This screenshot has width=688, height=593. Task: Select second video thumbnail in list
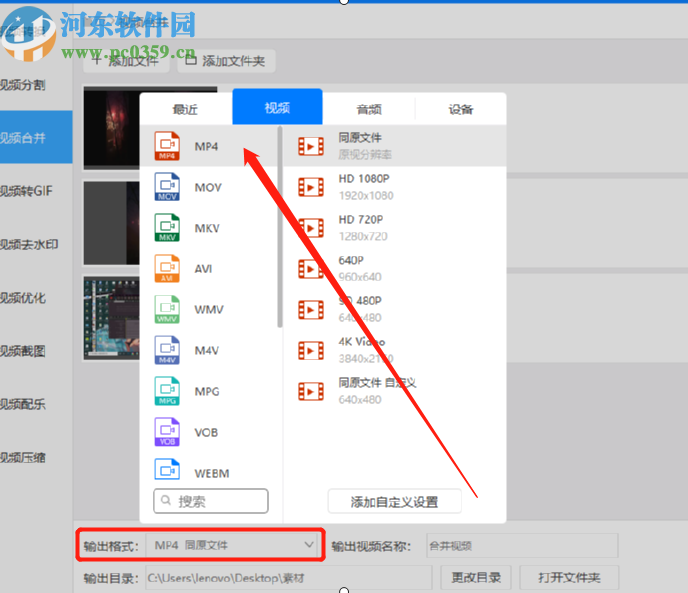pos(111,223)
